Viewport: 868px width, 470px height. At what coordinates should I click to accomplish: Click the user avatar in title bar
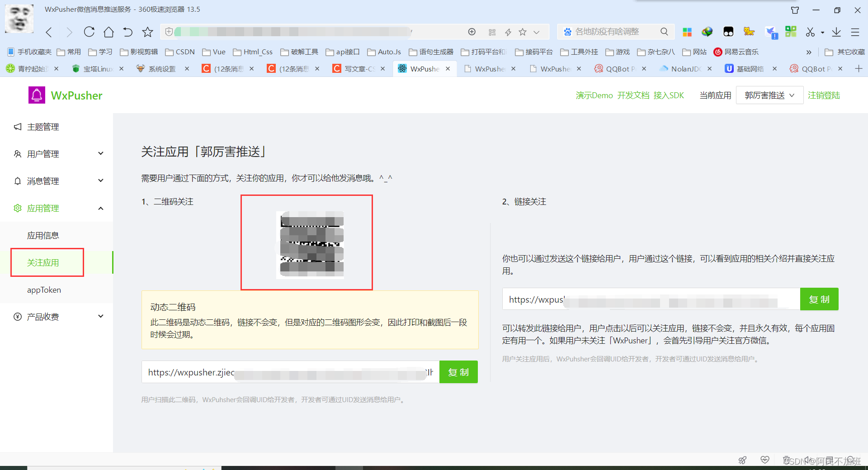(x=19, y=18)
